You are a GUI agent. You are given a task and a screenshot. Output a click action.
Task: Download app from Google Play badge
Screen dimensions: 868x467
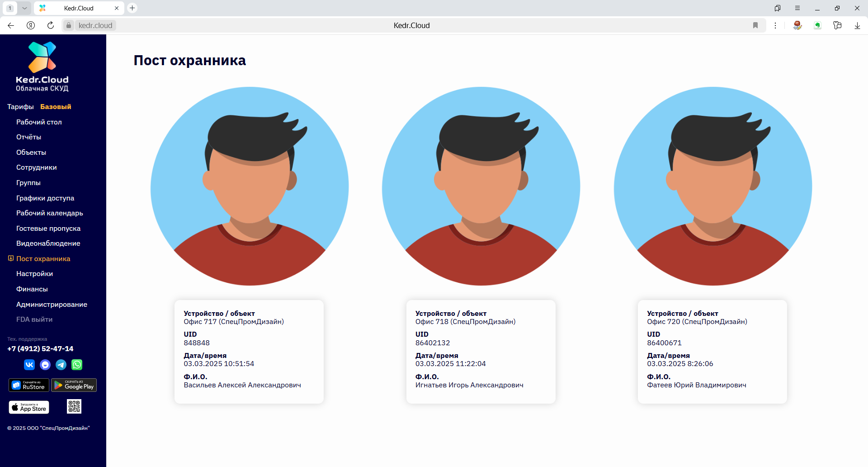(74, 385)
